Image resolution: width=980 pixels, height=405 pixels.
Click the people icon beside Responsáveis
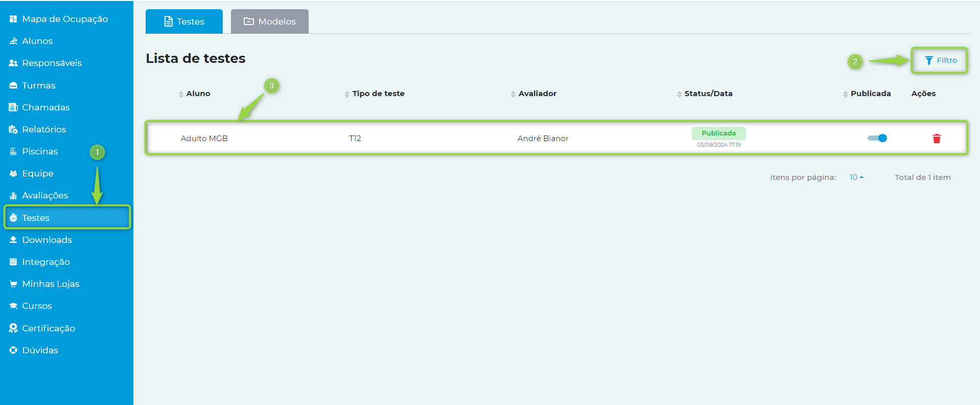[13, 63]
